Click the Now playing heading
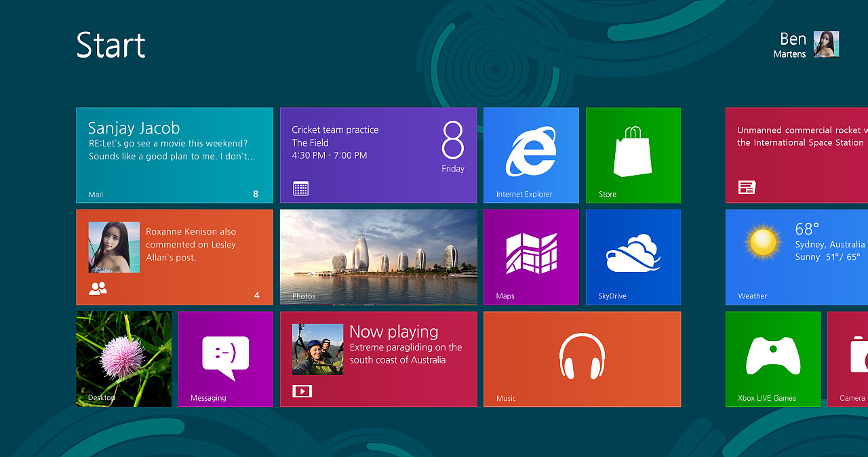 [x=394, y=332]
